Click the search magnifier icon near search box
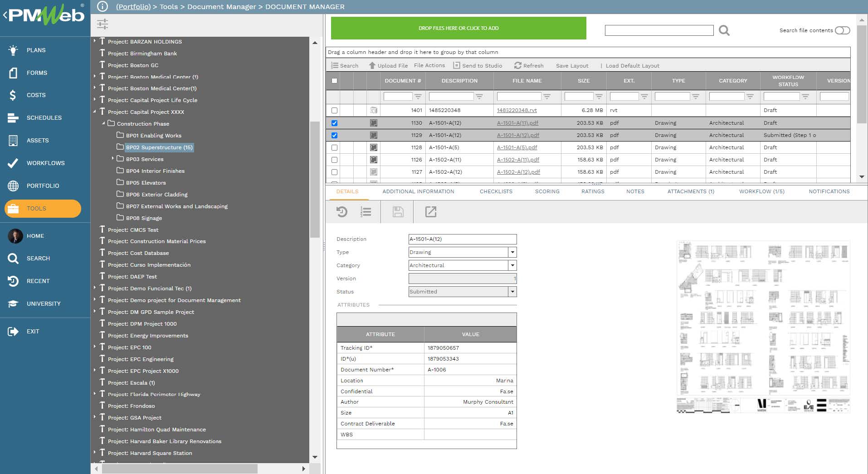The width and height of the screenshot is (868, 474). [x=724, y=30]
